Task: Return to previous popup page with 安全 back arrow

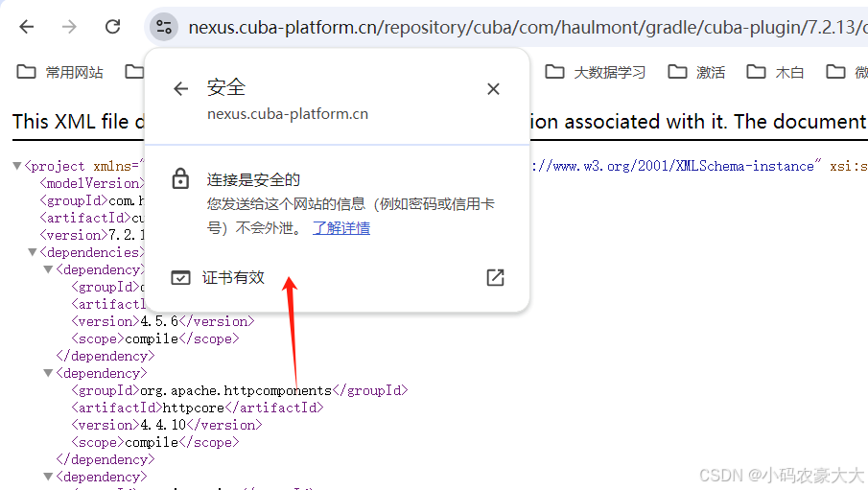Action: point(181,88)
